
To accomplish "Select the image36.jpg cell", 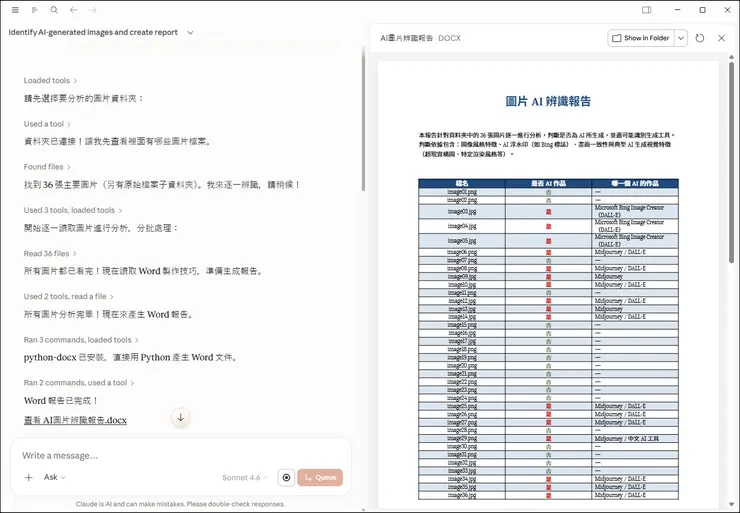I will coord(462,495).
